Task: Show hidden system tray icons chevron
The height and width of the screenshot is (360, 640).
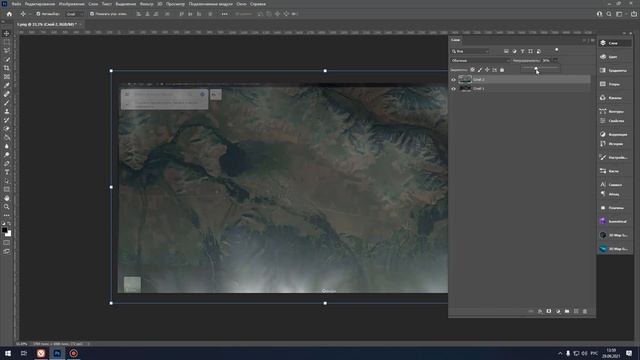Action: tap(560, 353)
